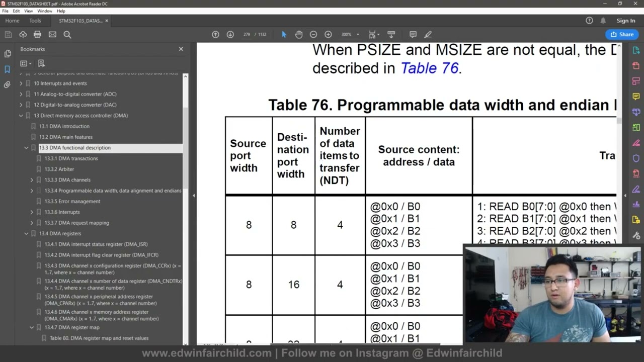Close the Bookmarks panel
This screenshot has width=644, height=362.
181,49
